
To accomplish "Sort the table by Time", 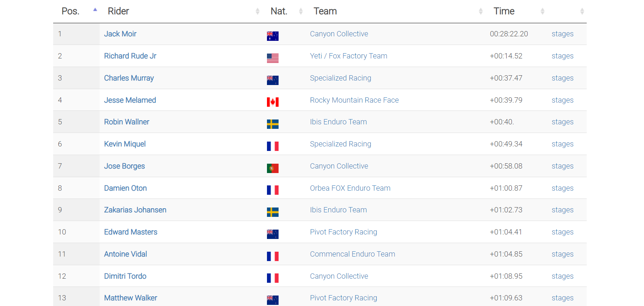I will pyautogui.click(x=504, y=11).
